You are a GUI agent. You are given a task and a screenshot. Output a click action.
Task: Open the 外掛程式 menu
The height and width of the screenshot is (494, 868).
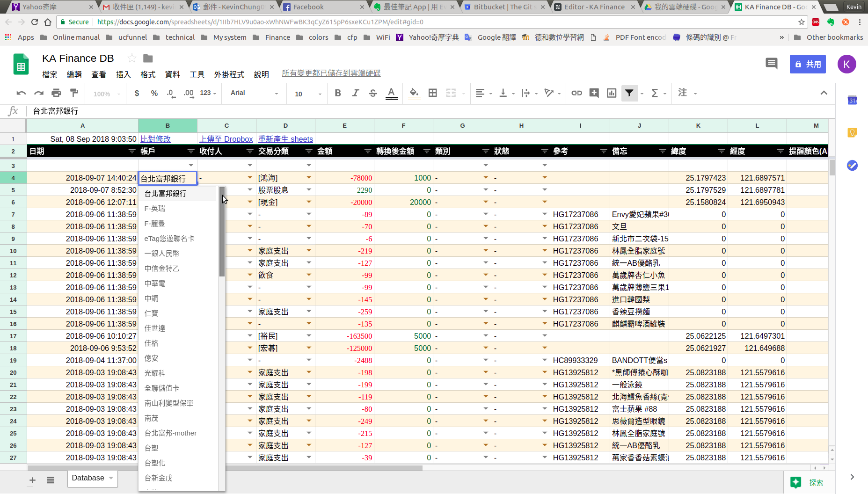(x=229, y=74)
